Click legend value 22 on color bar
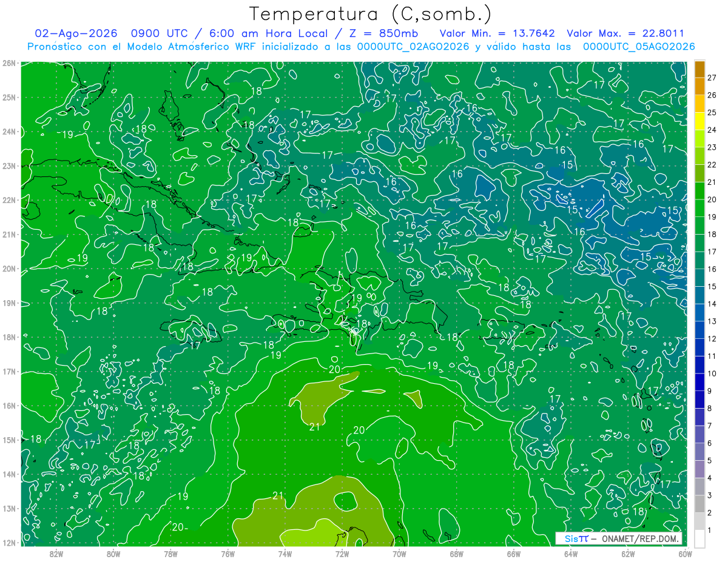Screen dimensions: 728x562 pyautogui.click(x=712, y=165)
